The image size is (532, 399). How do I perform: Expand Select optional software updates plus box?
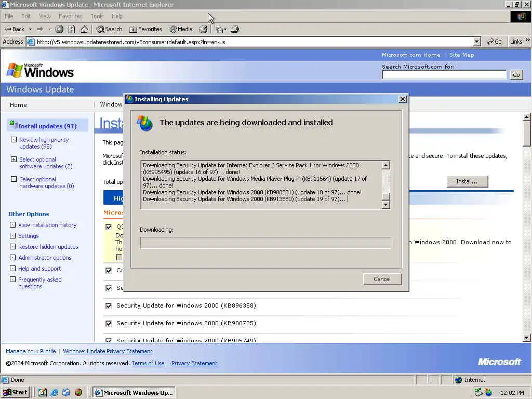(14, 159)
